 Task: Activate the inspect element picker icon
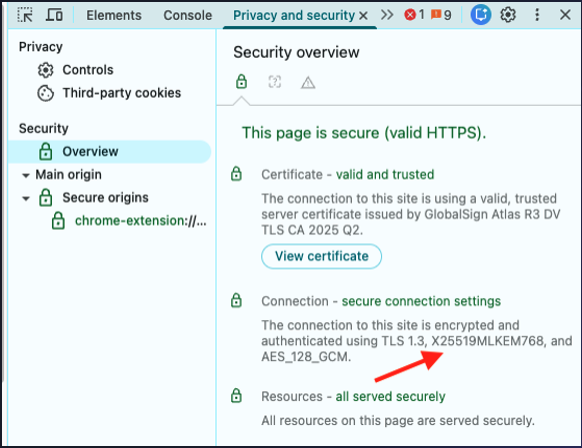coord(25,15)
